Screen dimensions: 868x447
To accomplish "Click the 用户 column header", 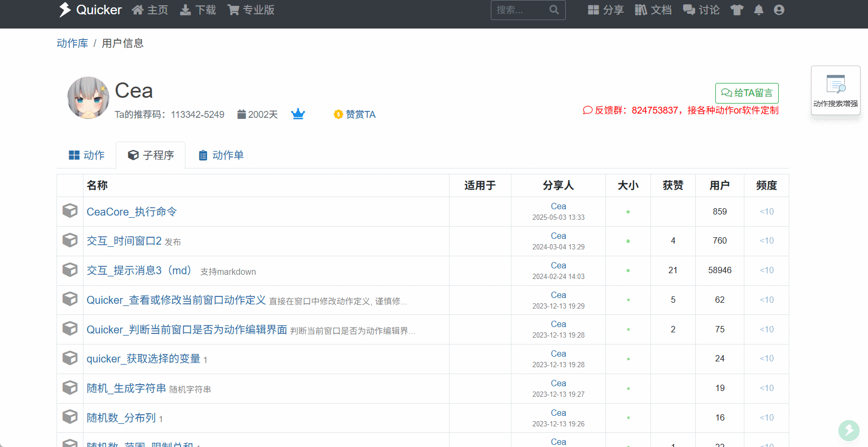I will [720, 185].
